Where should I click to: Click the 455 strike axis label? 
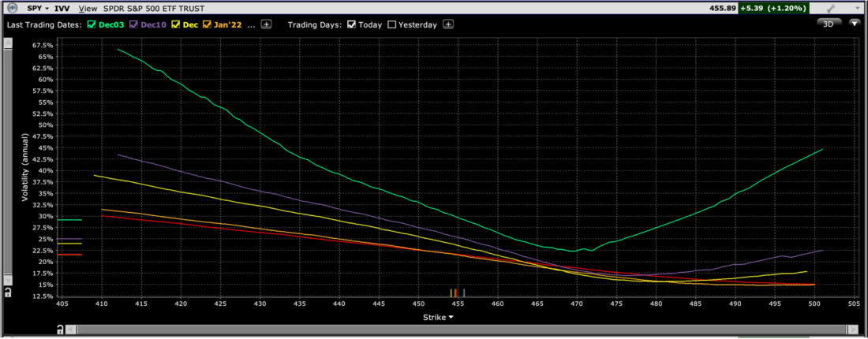coord(457,305)
